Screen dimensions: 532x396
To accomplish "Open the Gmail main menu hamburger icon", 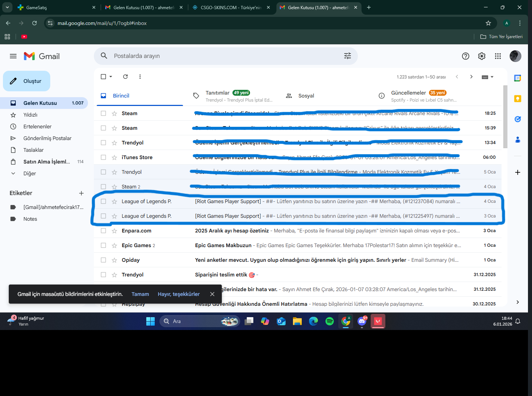I will pos(13,56).
